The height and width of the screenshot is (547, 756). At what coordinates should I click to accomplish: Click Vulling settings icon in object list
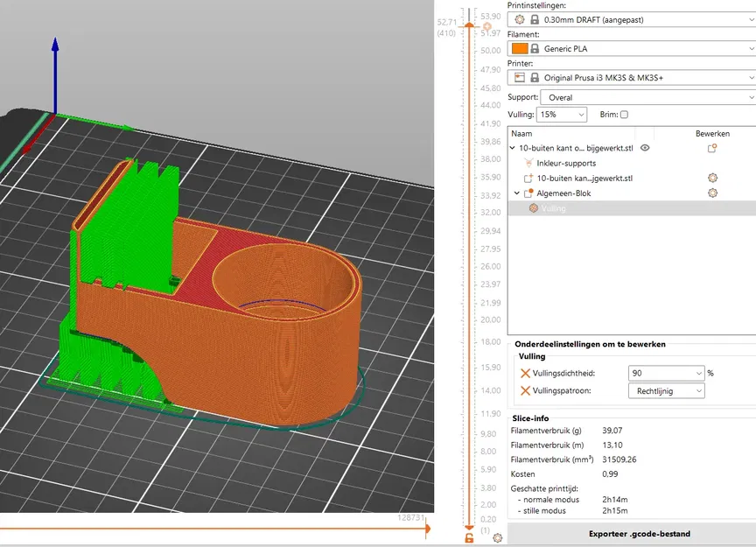[x=533, y=208]
